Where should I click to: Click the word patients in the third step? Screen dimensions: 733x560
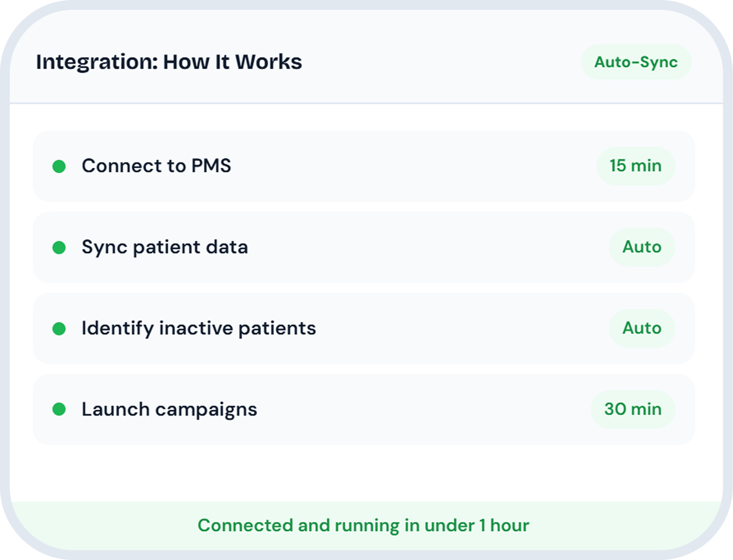[277, 329]
